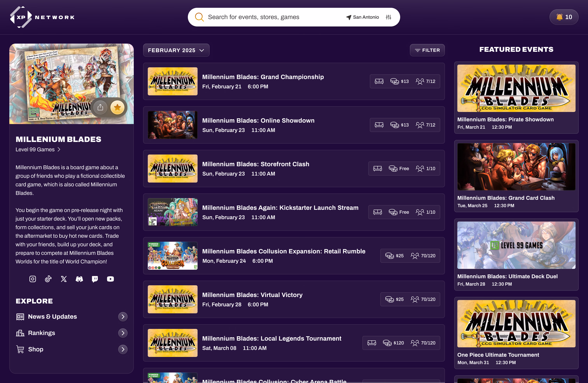
Task: Open the YouTube social link
Action: 110,279
